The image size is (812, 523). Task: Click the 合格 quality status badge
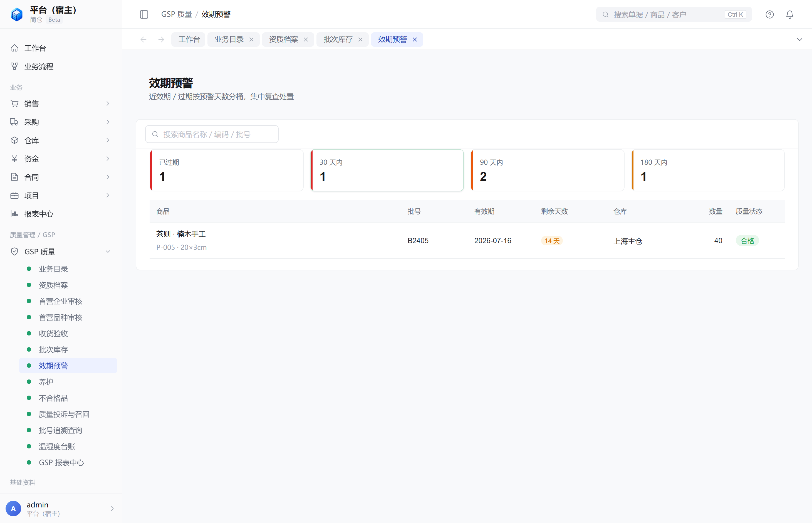tap(747, 241)
